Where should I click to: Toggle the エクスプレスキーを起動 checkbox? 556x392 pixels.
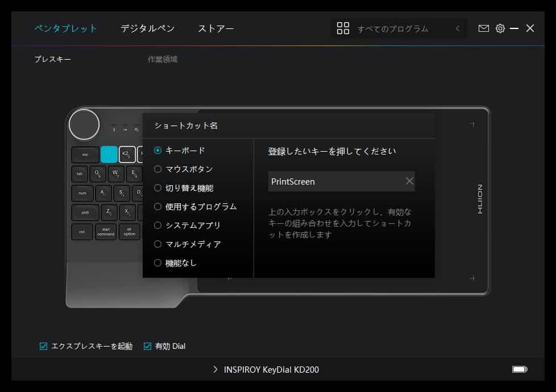43,347
